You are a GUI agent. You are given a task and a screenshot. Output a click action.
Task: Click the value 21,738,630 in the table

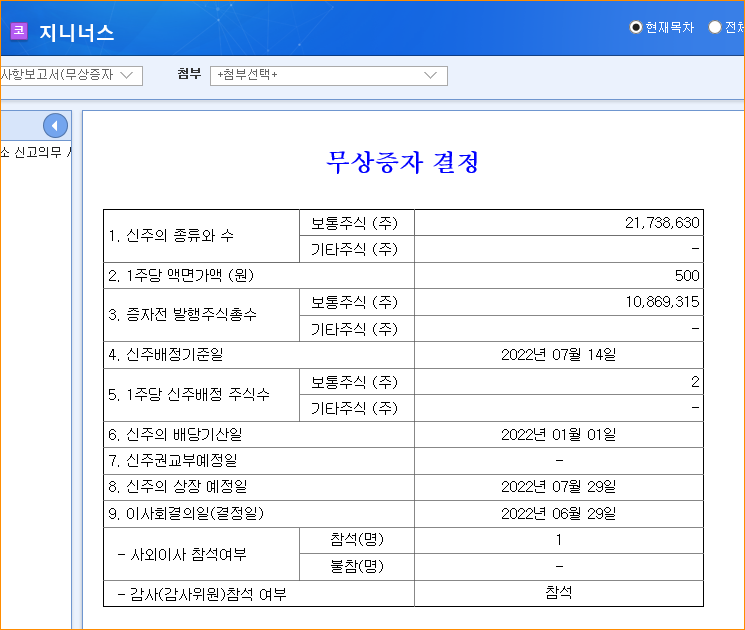(x=662, y=223)
